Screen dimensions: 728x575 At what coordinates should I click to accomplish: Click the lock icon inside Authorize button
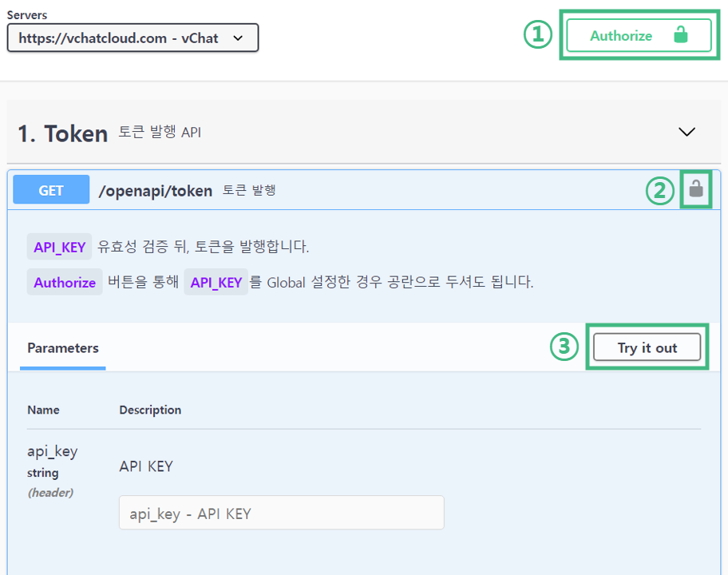[680, 35]
